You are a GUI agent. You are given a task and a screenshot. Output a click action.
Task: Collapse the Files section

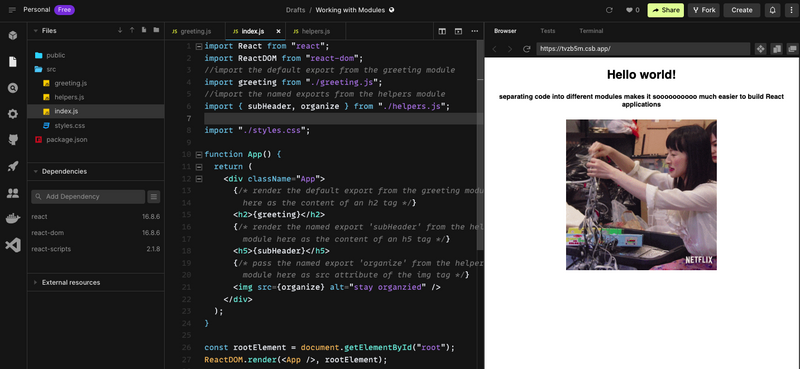[35, 31]
